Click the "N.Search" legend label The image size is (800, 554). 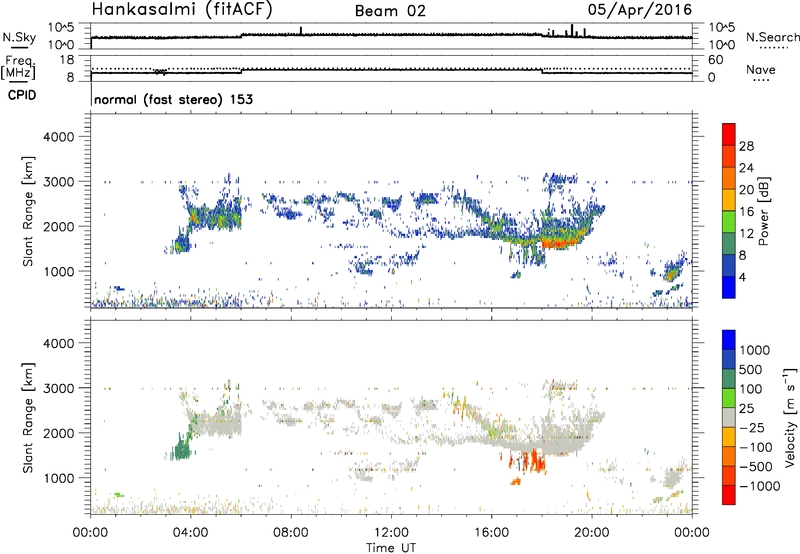772,37
